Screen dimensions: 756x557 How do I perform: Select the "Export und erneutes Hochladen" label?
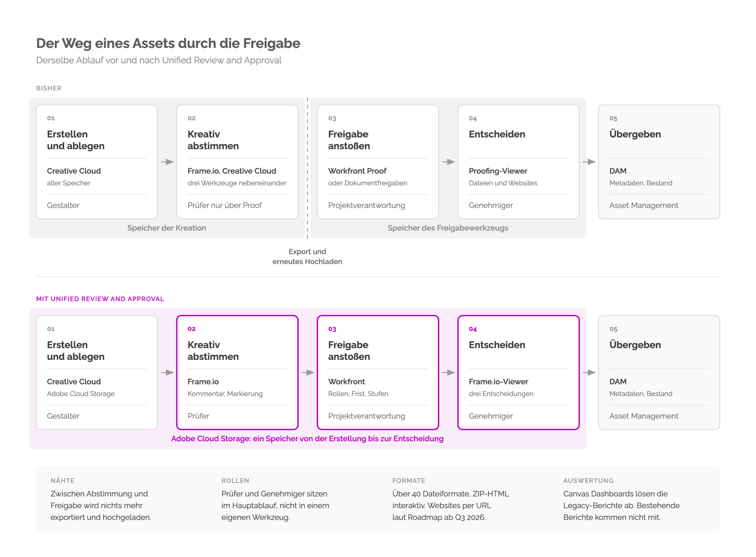click(307, 257)
